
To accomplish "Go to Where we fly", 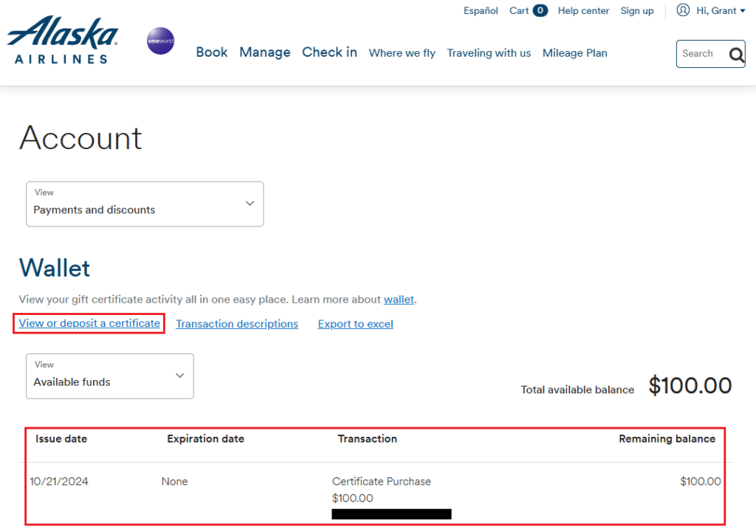I will coord(402,53).
